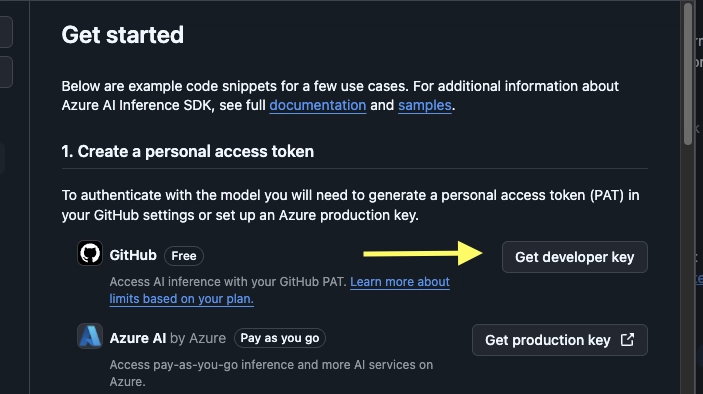Image resolution: width=703 pixels, height=394 pixels.
Task: Open Get production key
Action: pyautogui.click(x=560, y=340)
